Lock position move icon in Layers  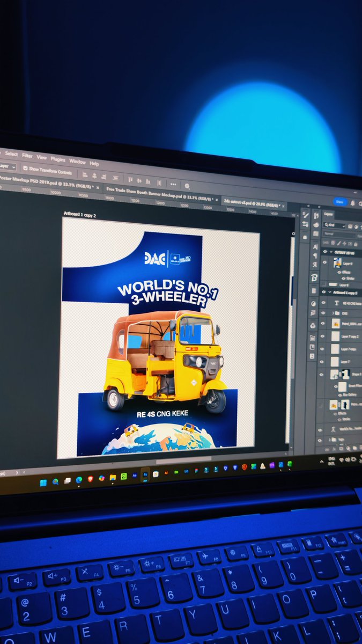click(x=344, y=244)
